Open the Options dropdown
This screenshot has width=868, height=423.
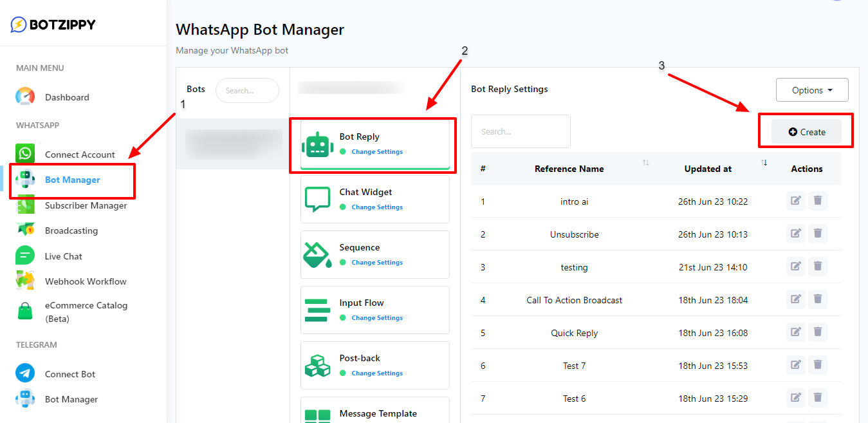coord(812,90)
